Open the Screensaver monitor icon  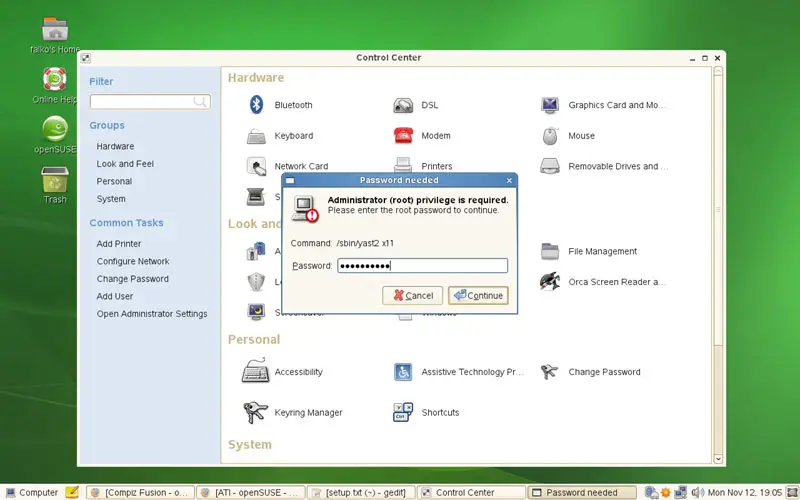coord(256,311)
